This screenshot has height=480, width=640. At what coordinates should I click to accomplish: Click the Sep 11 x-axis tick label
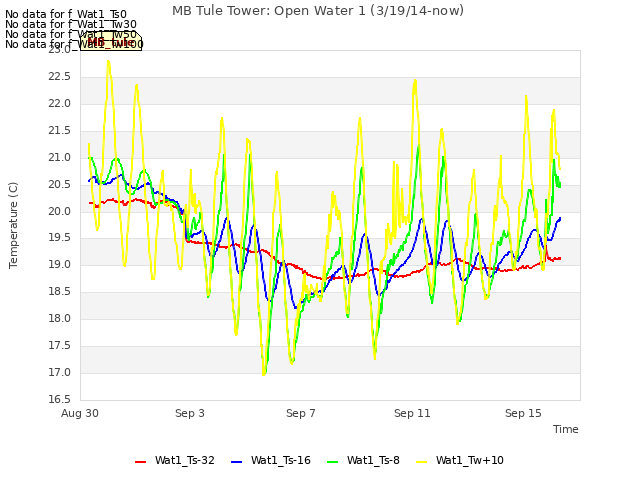pos(412,413)
